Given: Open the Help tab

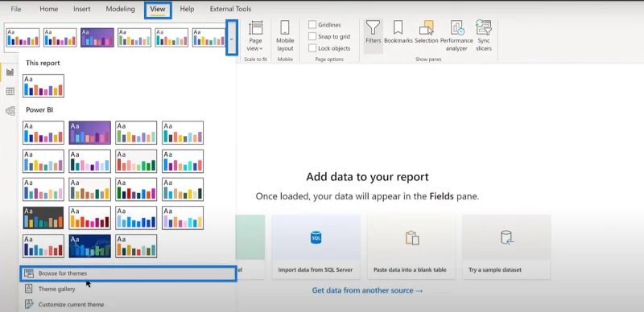Looking at the screenshot, I should point(187,9).
